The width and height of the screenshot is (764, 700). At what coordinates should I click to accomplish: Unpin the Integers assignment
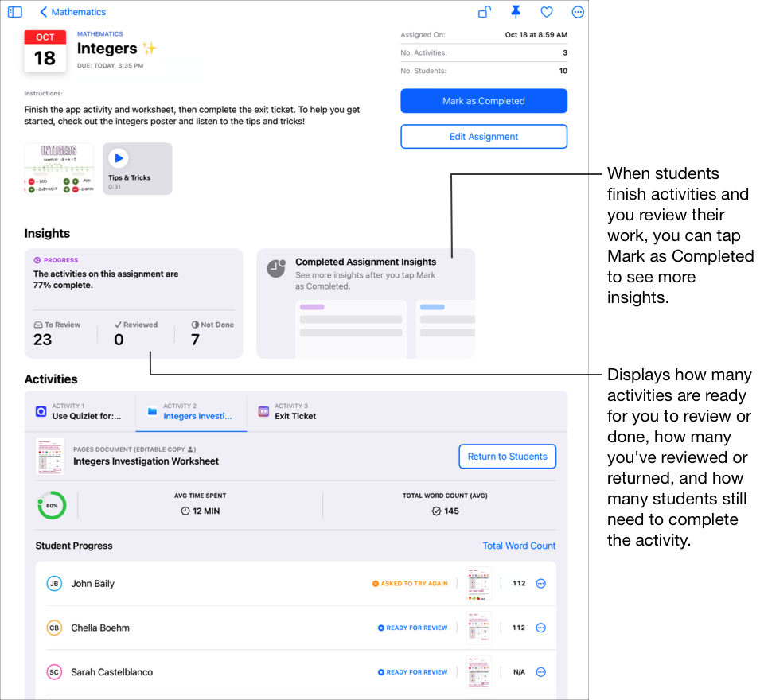[516, 12]
